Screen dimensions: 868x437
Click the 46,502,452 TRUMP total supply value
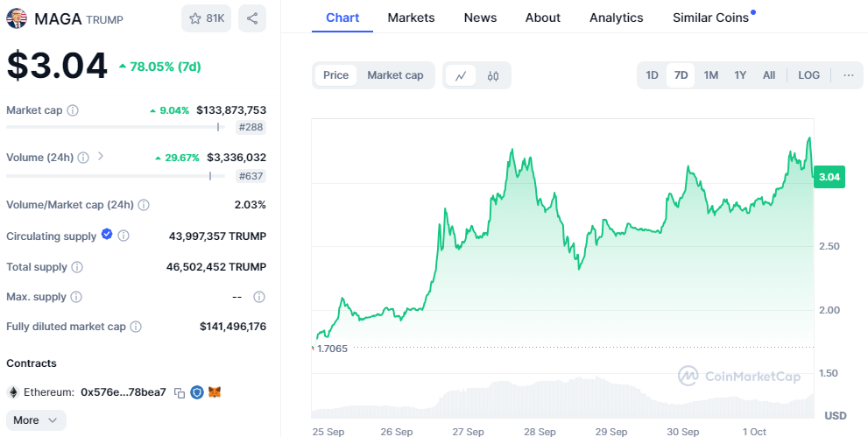click(216, 267)
